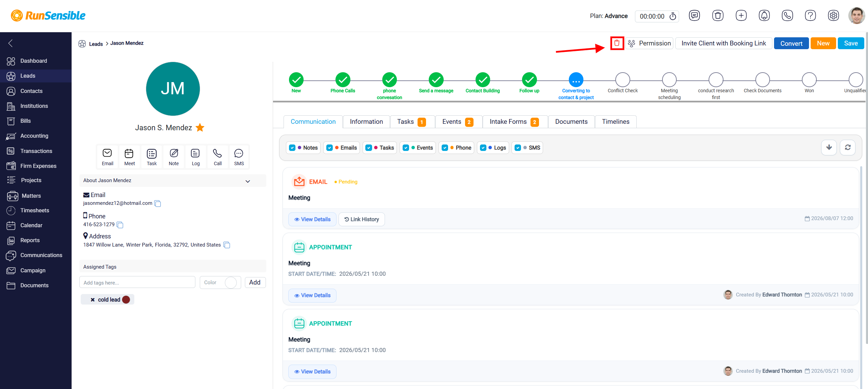The image size is (868, 389).
Task: Click the Convert button
Action: pos(791,43)
